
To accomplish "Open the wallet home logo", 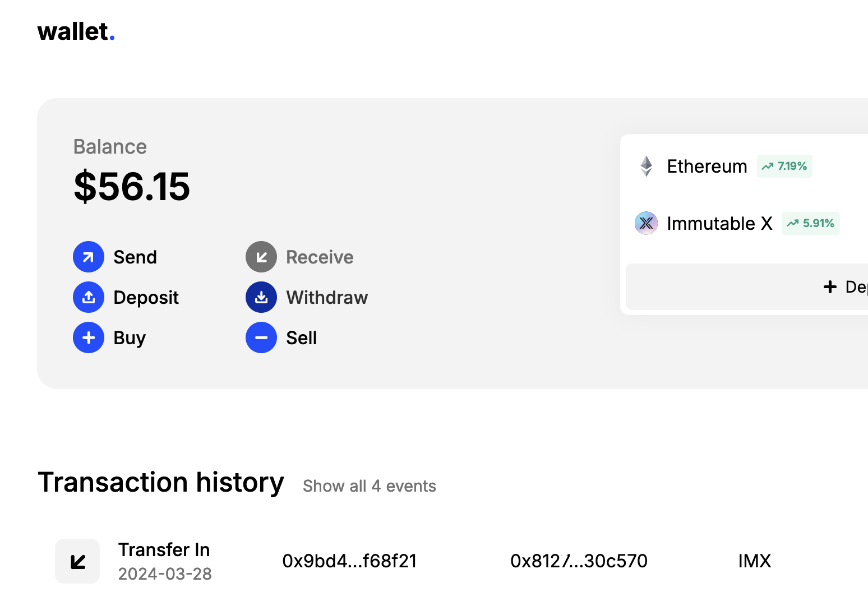I will pos(76,32).
